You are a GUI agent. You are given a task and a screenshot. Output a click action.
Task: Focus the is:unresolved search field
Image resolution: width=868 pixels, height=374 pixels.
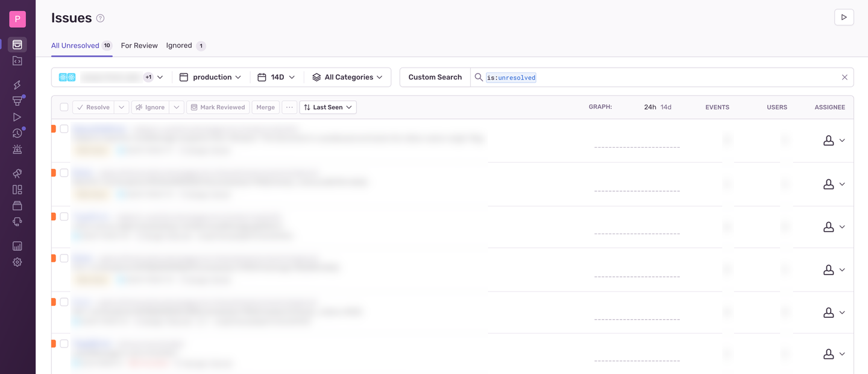pos(662,77)
